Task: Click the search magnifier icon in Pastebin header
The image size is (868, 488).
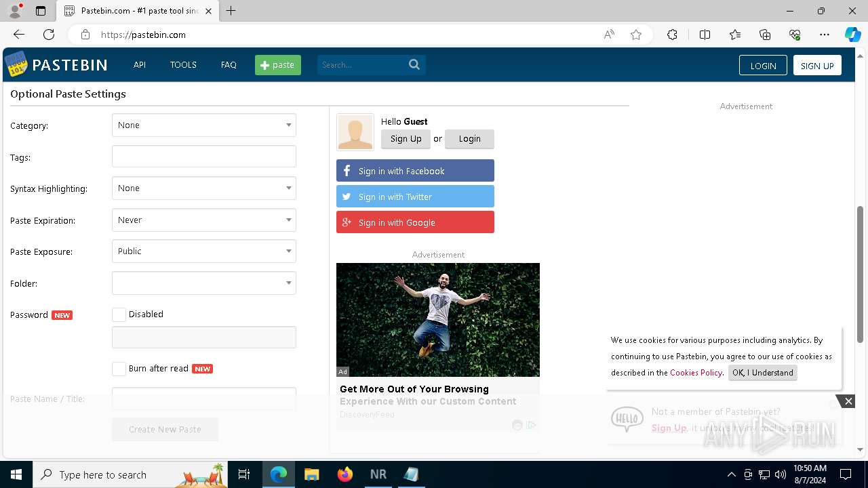Action: coord(414,64)
